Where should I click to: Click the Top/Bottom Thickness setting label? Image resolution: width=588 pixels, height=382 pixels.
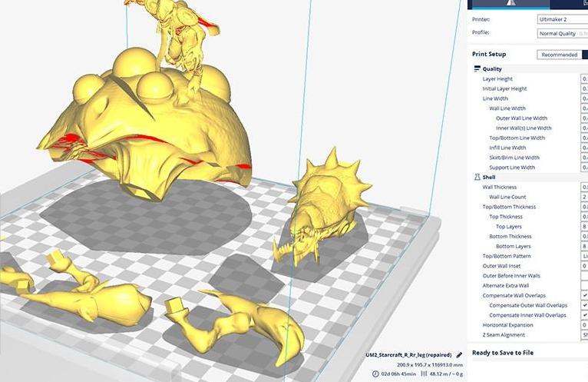[509, 207]
